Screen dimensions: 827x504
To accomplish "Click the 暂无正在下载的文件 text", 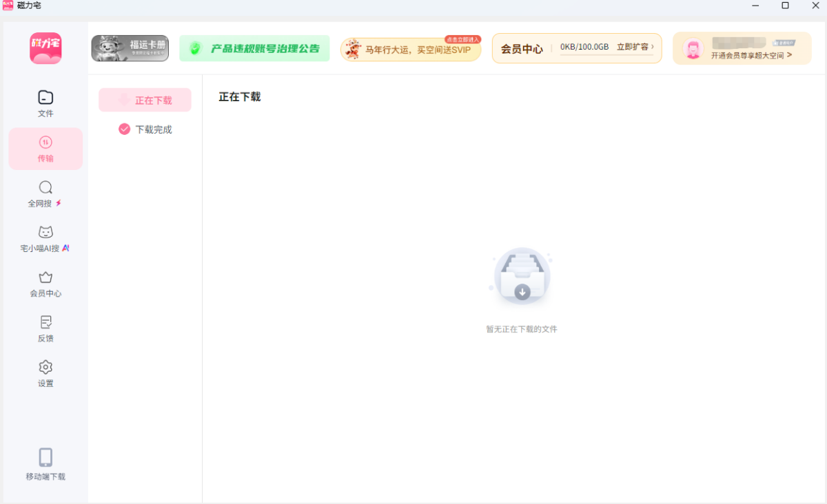I will 522,329.
